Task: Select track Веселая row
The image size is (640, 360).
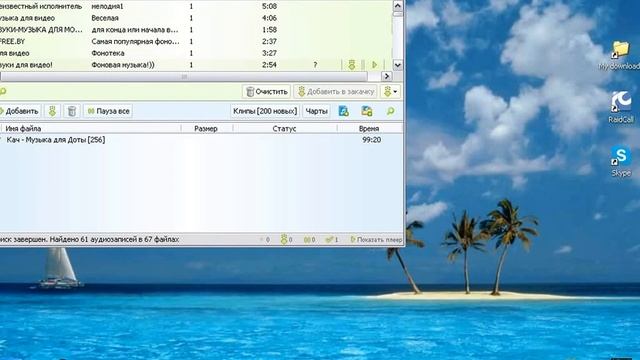Action: (196, 18)
